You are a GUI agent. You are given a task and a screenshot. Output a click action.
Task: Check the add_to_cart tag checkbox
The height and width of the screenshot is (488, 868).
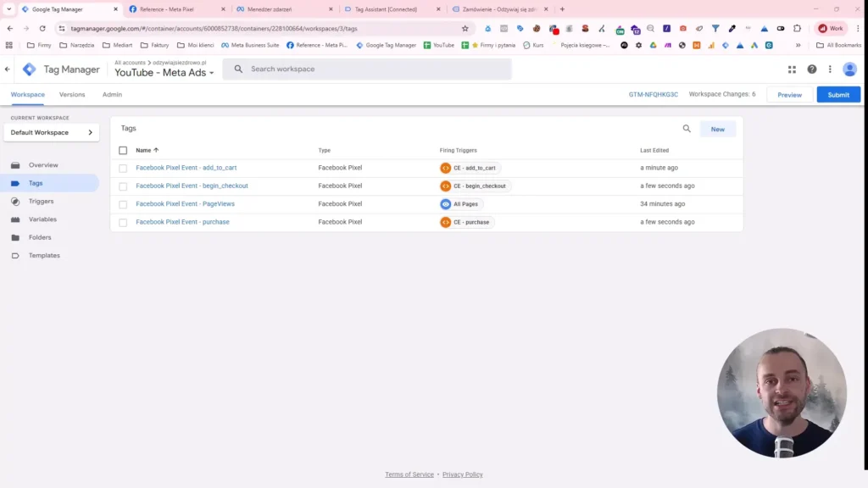pyautogui.click(x=123, y=169)
